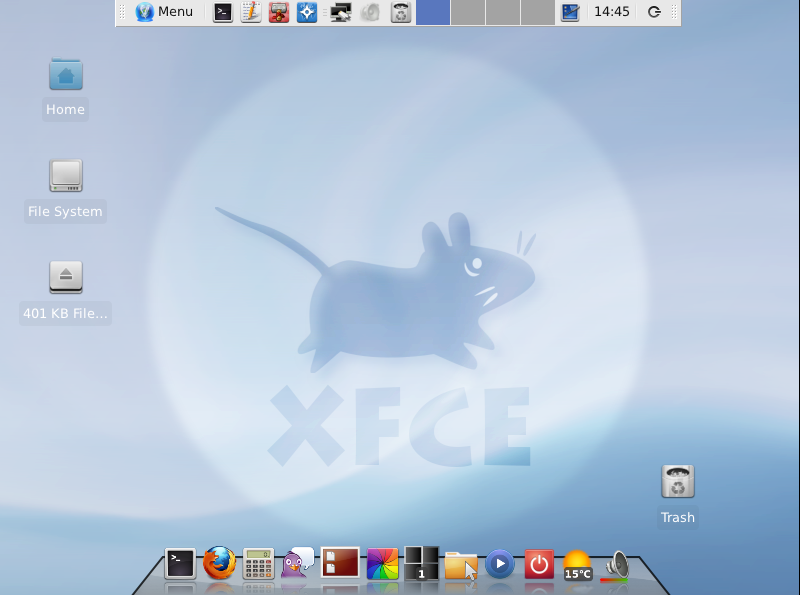
Task: Open the blue media player in dock
Action: pos(499,564)
